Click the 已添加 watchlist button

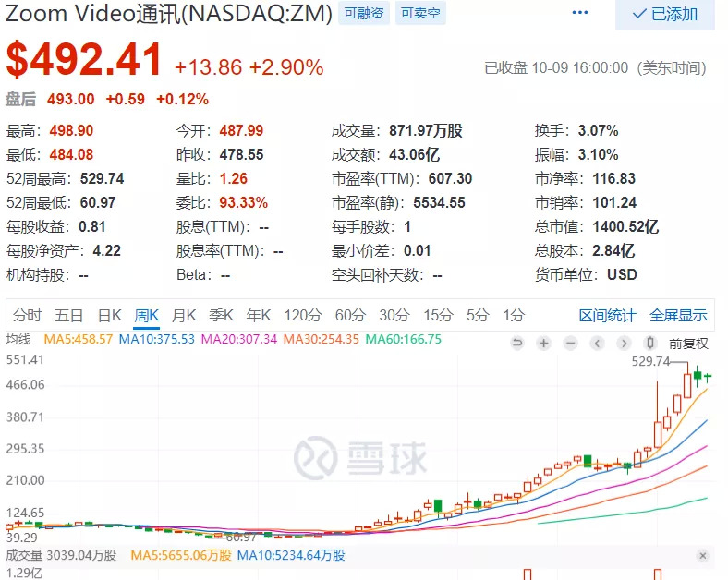665,15
